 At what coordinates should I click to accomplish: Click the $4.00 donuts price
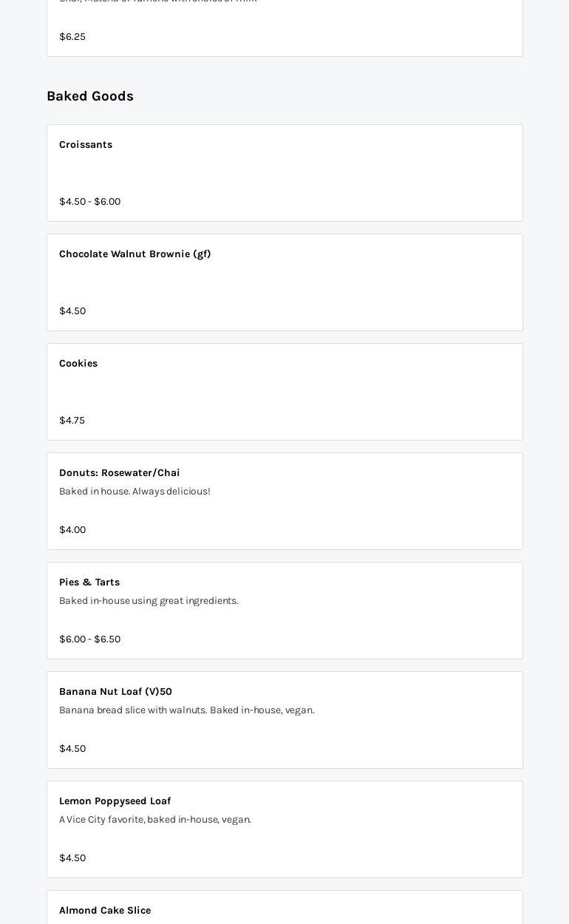tap(72, 529)
